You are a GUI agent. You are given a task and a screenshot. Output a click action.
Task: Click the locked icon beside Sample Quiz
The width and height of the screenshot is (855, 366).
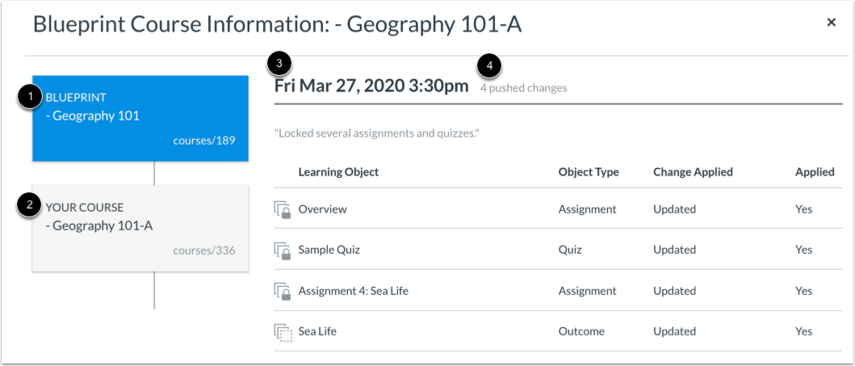tap(282, 250)
